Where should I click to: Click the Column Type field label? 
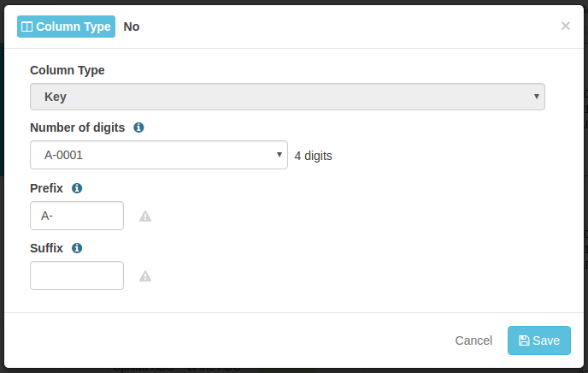click(x=68, y=70)
